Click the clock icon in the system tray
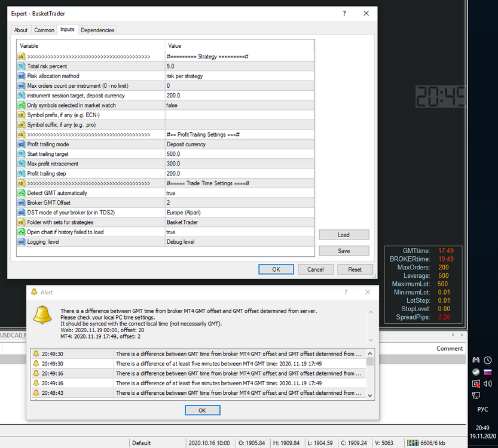 [488, 360]
